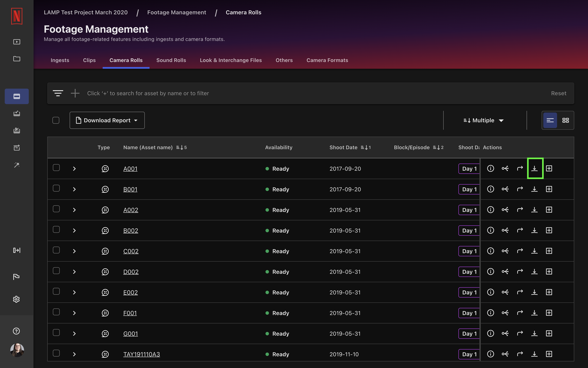
Task: Open camera roll D002 via its link
Action: pyautogui.click(x=131, y=272)
